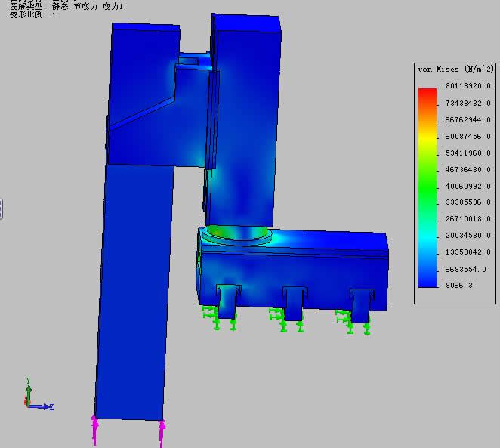Click the von Mises (N/m^2) legend title
500x448 pixels.
(x=455, y=70)
